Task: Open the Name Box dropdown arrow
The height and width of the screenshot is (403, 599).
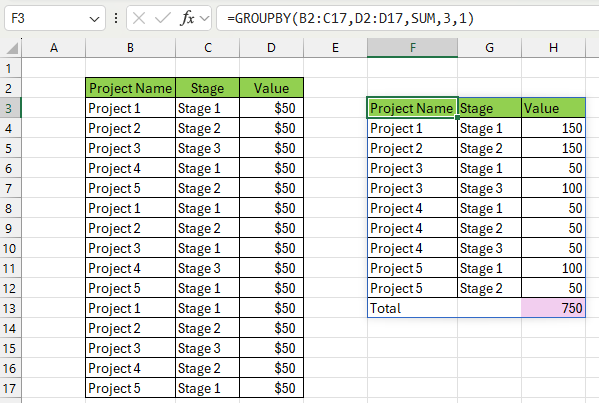Action: click(x=94, y=19)
